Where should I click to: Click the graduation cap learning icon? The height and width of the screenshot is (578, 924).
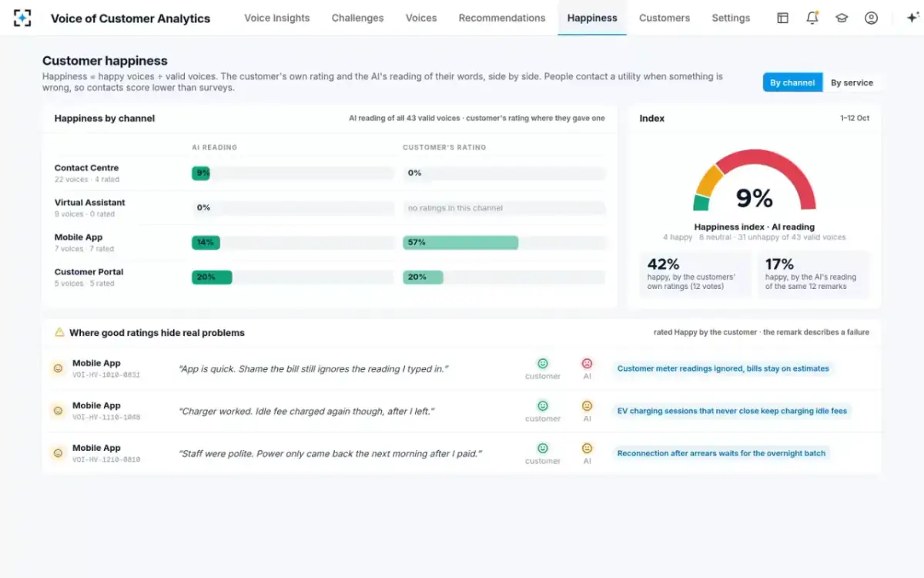coord(842,18)
